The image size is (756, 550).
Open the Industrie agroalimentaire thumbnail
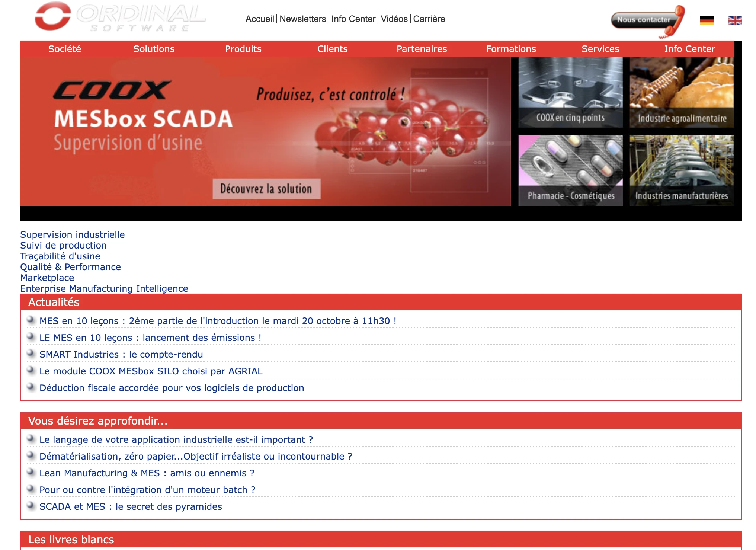[682, 92]
